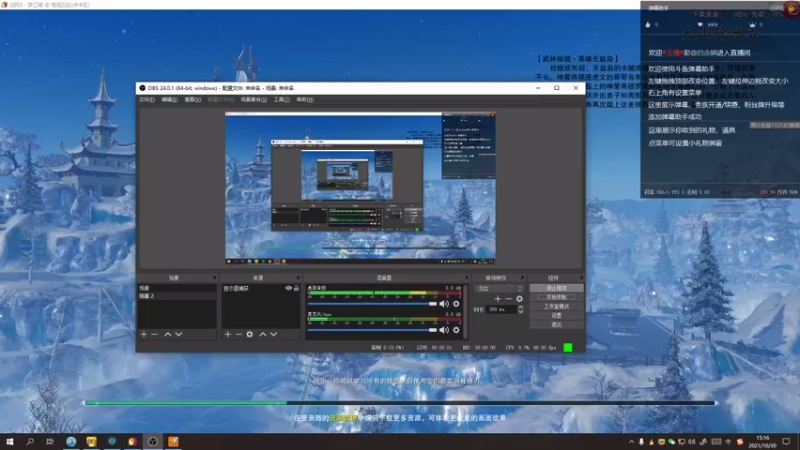
Task: Click the OBS Studio icon in the taskbar
Action: coord(153,441)
